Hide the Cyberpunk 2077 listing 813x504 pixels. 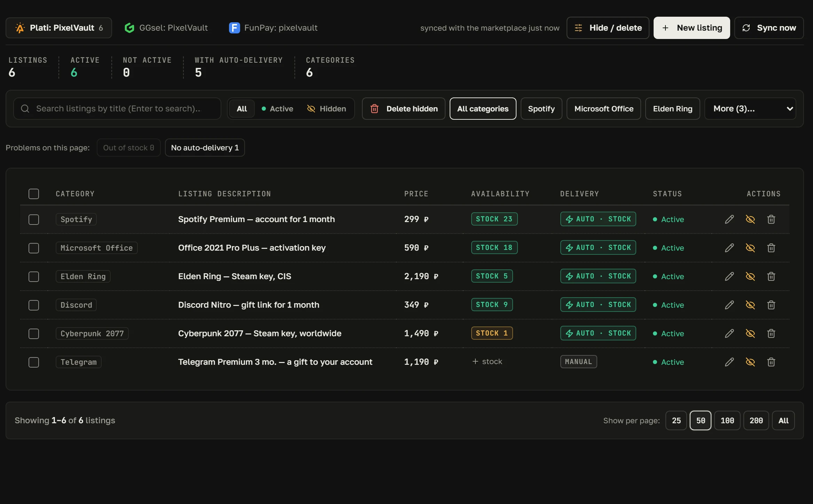750,333
